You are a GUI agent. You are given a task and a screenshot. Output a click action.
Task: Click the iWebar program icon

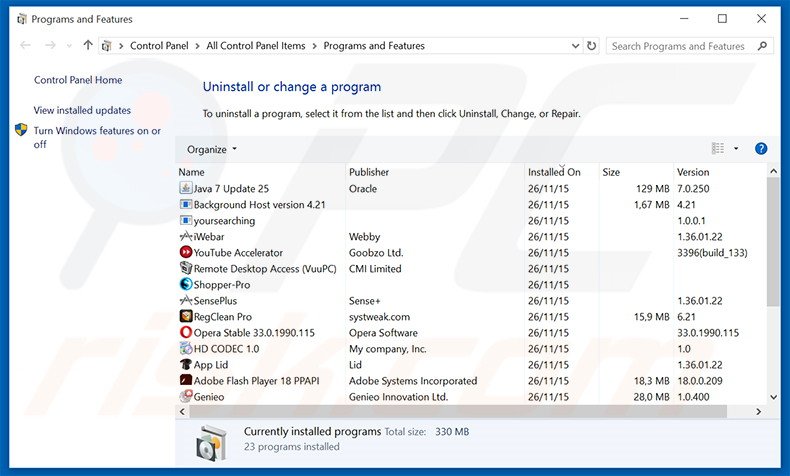(186, 236)
